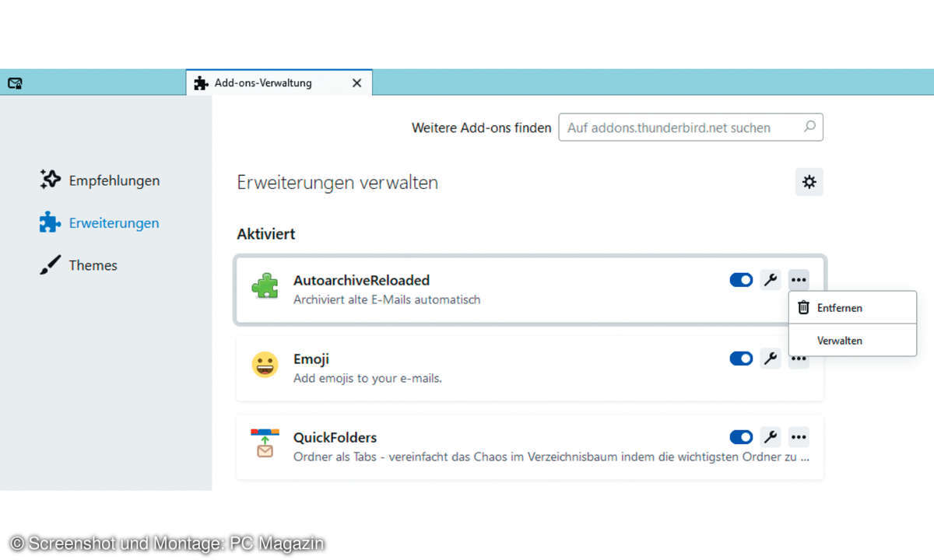
Task: Disable the Emoji extension toggle
Action: (x=741, y=359)
